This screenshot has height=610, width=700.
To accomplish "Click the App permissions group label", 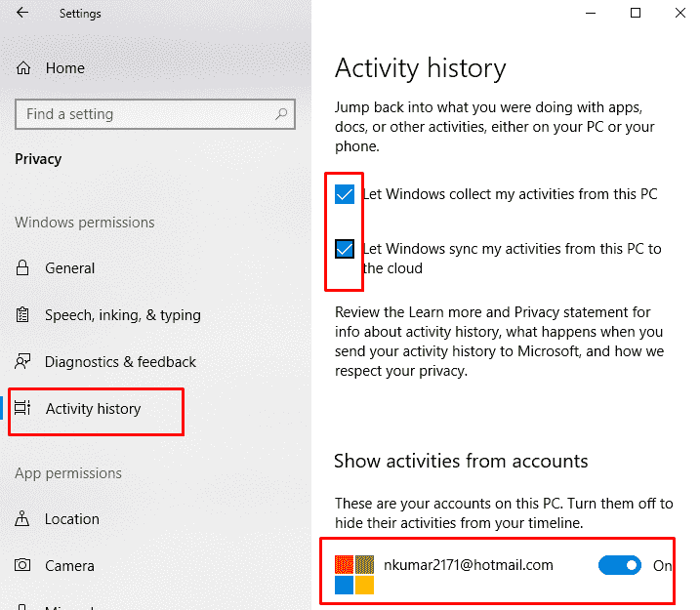I will (x=68, y=473).
